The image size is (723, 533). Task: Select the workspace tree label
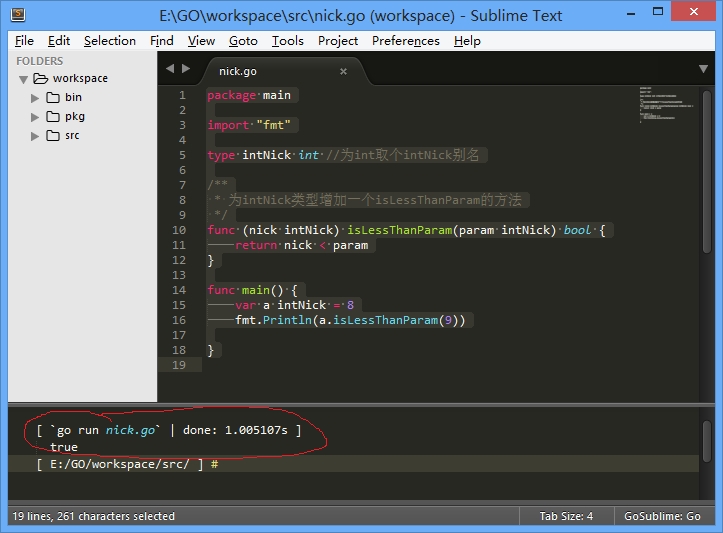(80, 78)
